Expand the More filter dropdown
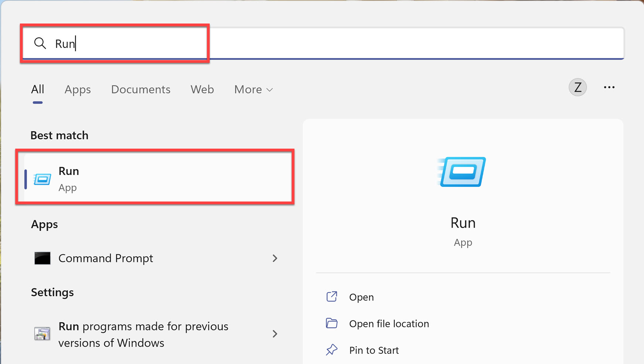Image resolution: width=644 pixels, height=364 pixels. (x=253, y=89)
